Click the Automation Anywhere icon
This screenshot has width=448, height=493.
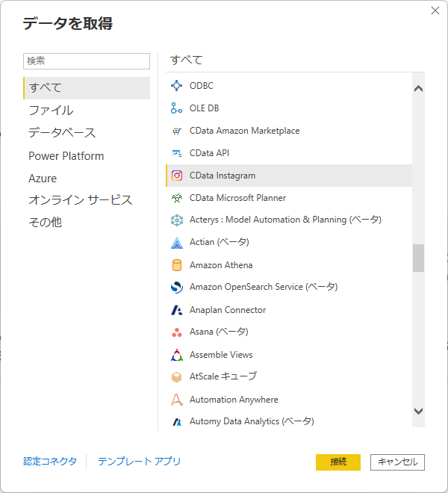[177, 400]
